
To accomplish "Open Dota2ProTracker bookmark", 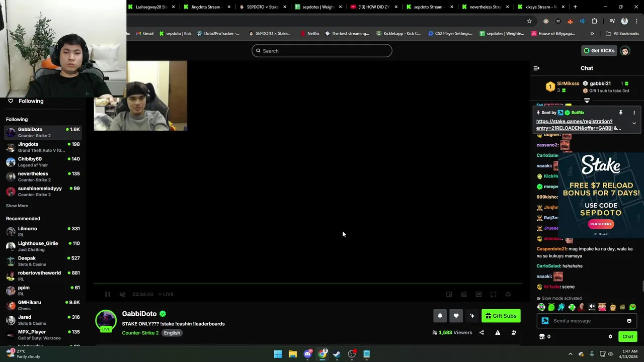I will point(218,34).
